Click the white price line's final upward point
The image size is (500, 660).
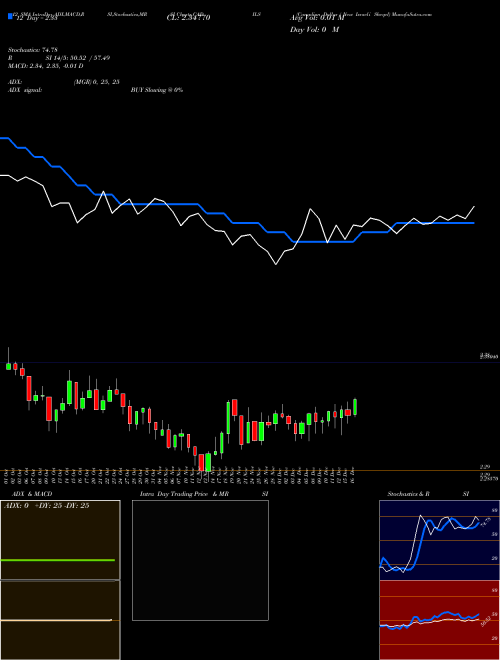click(x=474, y=207)
